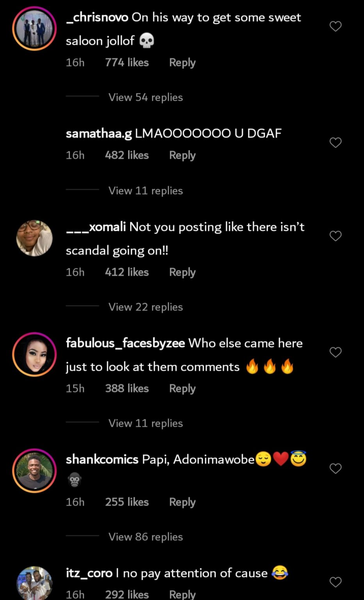View who liked 774 likes comment

click(127, 62)
